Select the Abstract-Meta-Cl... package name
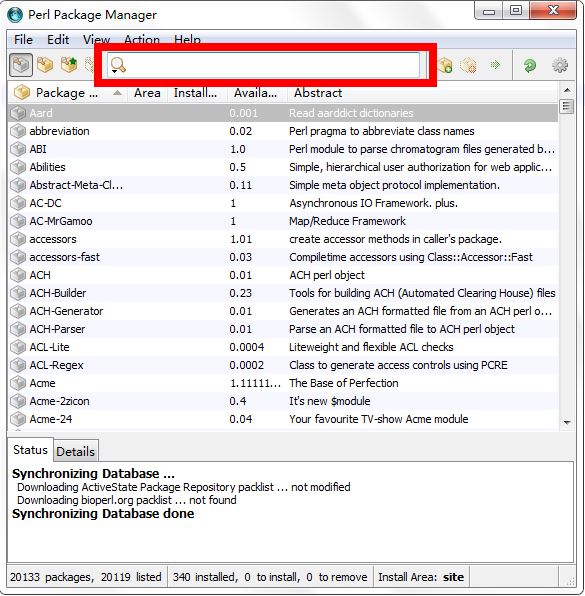 tap(76, 185)
